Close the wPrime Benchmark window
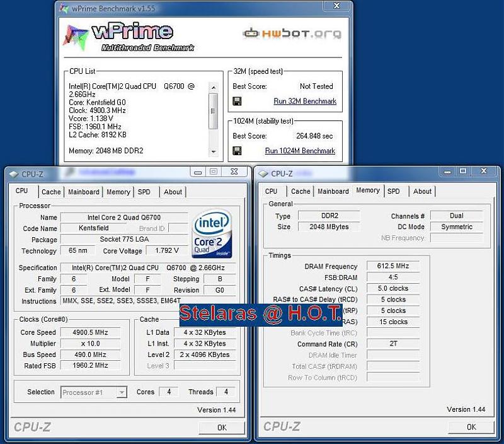This screenshot has height=444, width=504. [336, 6]
